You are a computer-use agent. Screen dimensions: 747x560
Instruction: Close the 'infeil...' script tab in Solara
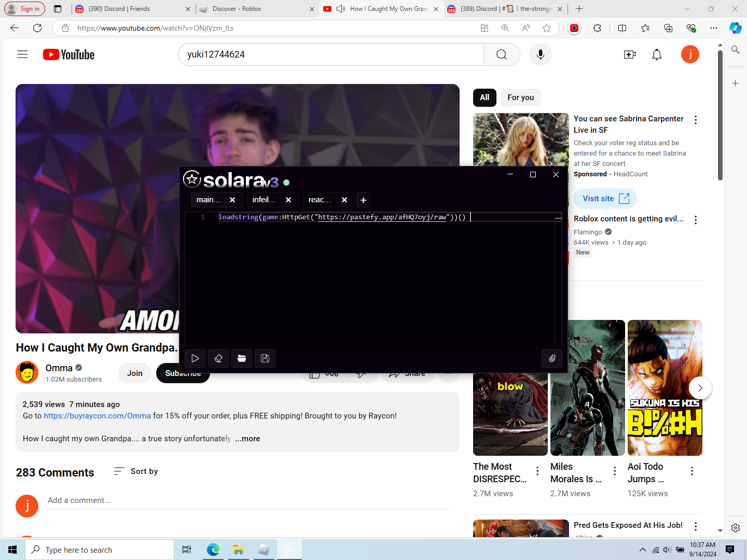click(288, 200)
